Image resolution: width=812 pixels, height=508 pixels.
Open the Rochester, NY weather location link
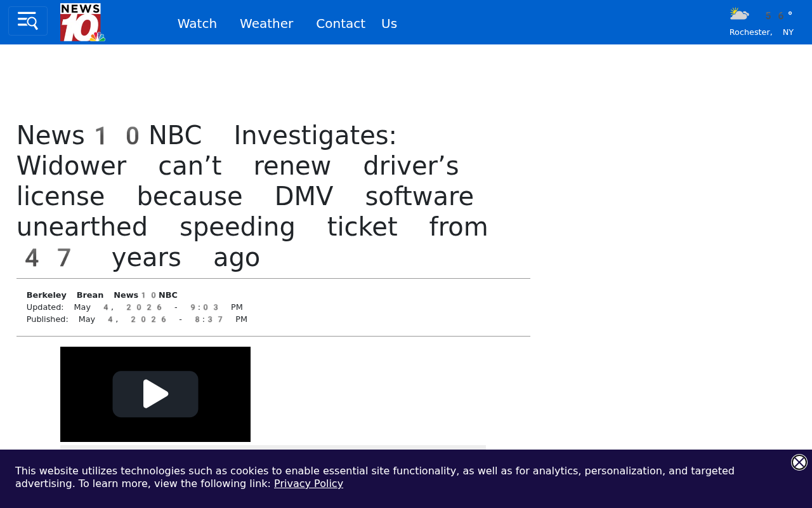pyautogui.click(x=761, y=32)
